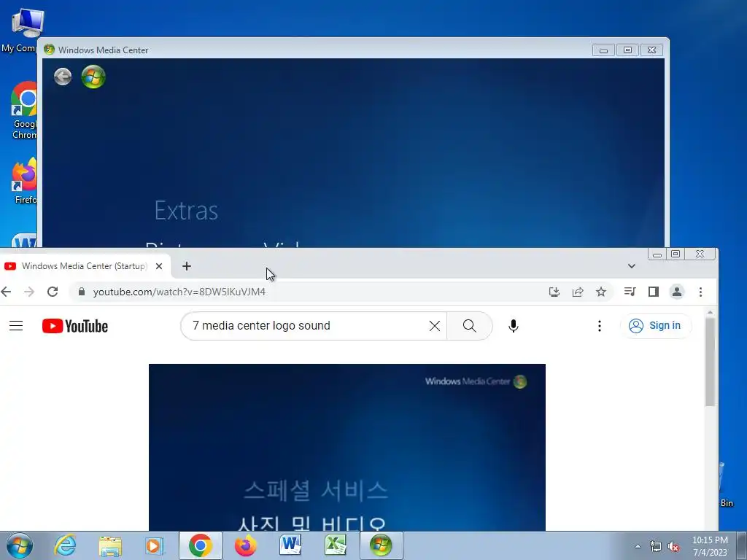Viewport: 747px width, 560px height.
Task: Open Chrome media controls icon
Action: point(630,292)
